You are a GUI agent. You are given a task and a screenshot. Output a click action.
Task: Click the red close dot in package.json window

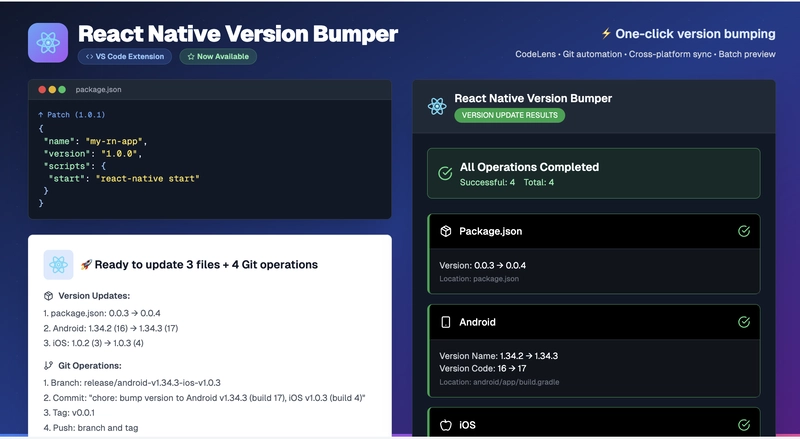(x=42, y=90)
